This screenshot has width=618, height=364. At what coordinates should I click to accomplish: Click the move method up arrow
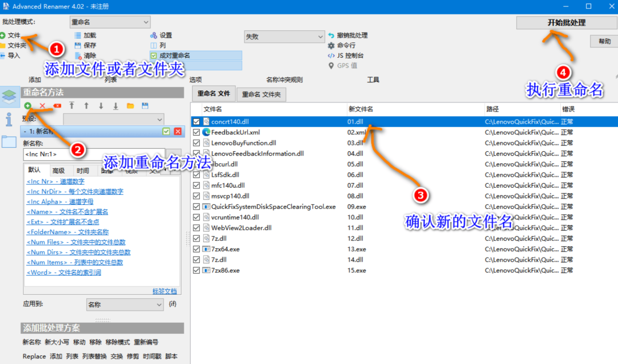coord(86,106)
